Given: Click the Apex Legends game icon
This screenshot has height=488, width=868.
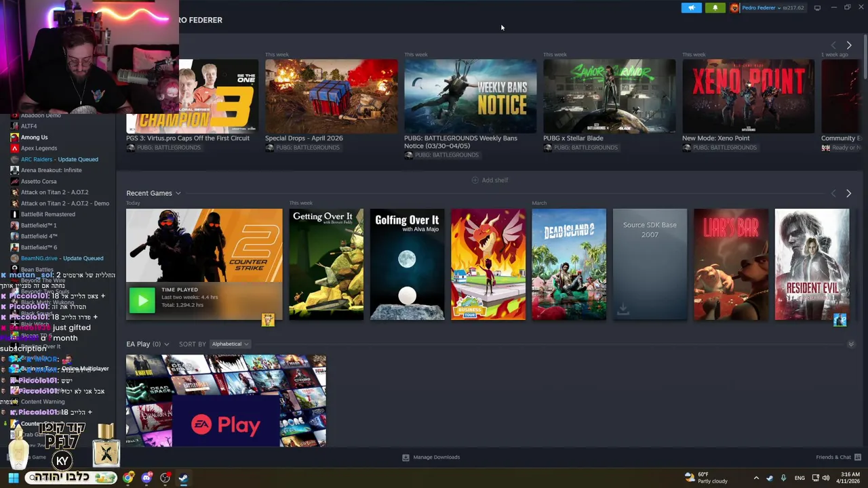Looking at the screenshot, I should 14,148.
